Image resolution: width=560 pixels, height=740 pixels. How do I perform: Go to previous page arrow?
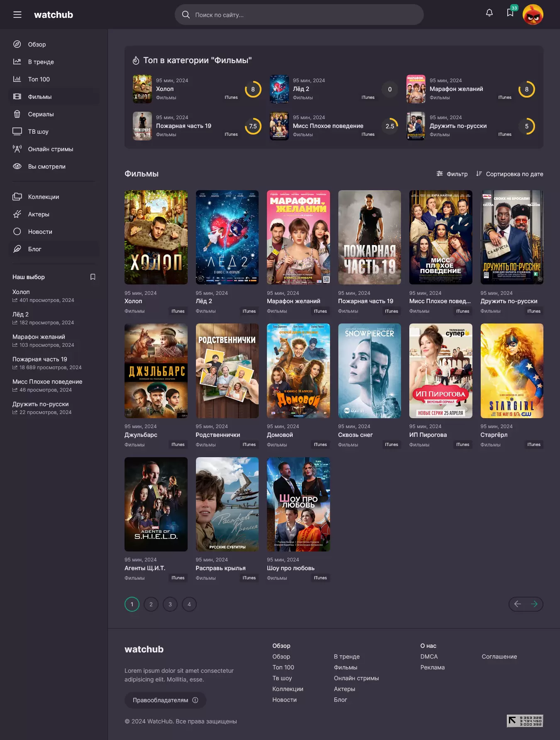518,604
